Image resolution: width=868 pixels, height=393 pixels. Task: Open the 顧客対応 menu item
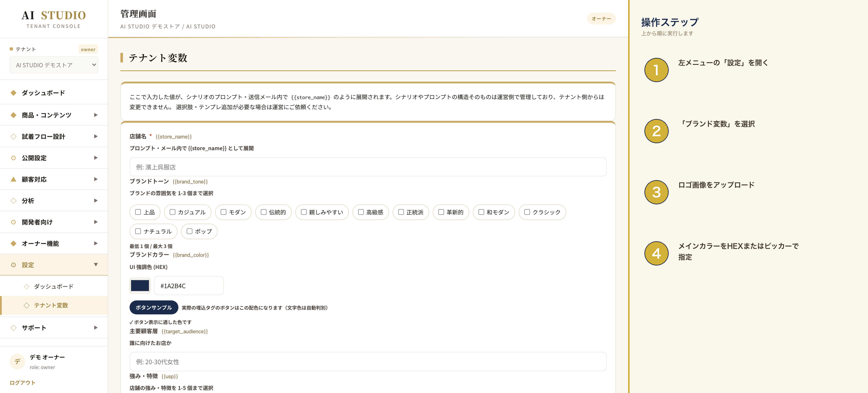(x=54, y=179)
